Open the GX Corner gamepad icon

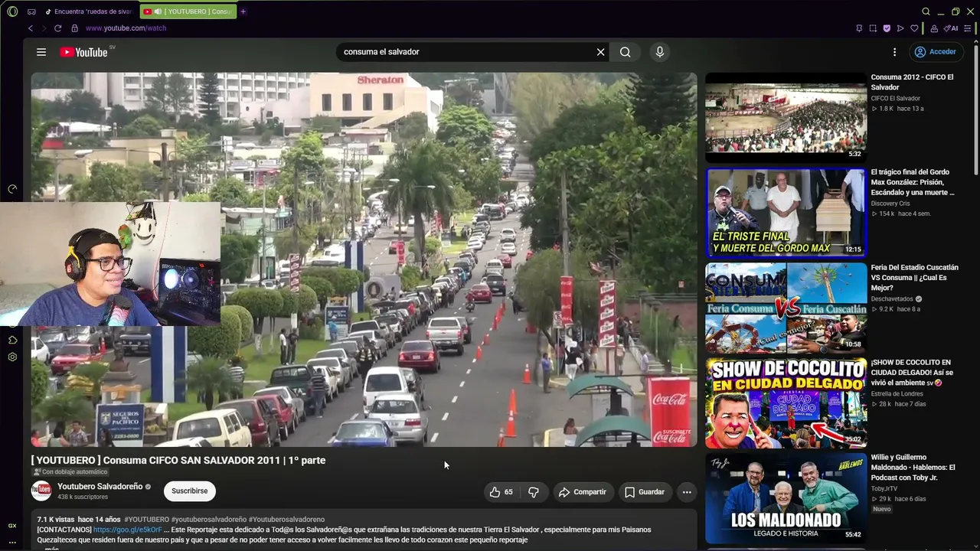point(31,11)
